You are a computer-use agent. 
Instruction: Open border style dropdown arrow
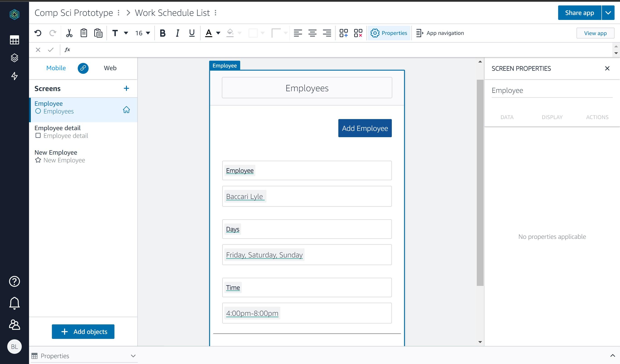tap(285, 33)
